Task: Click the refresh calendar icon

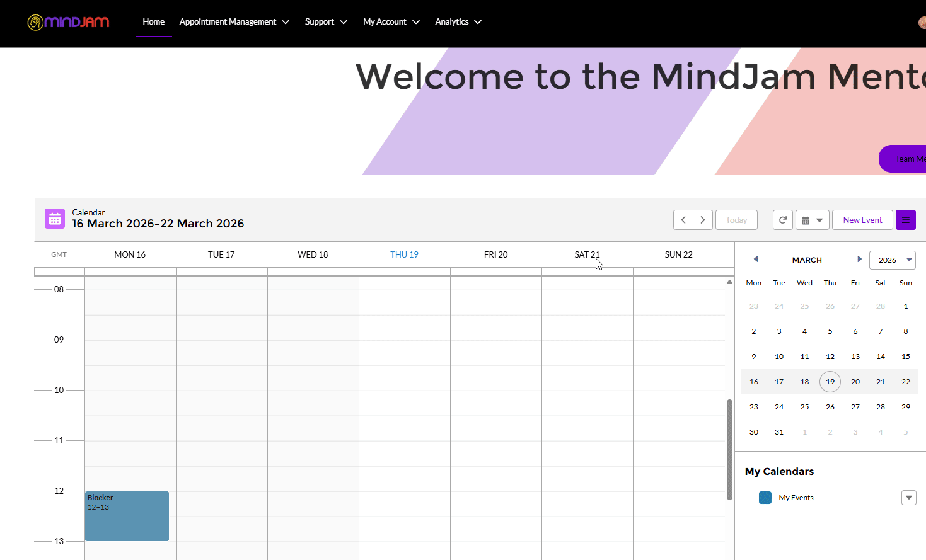Action: 782,219
